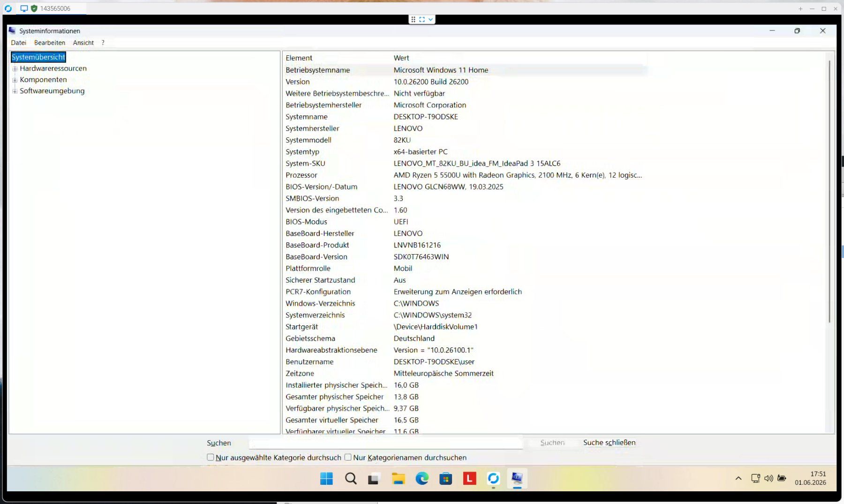Viewport: 844px width, 504px height.
Task: Open the Ansicht menu
Action: pos(83,43)
